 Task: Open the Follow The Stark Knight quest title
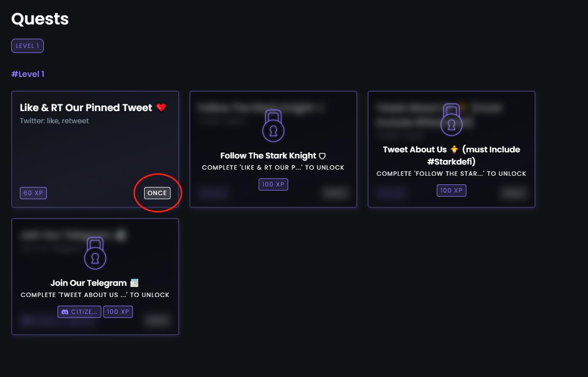[268, 156]
